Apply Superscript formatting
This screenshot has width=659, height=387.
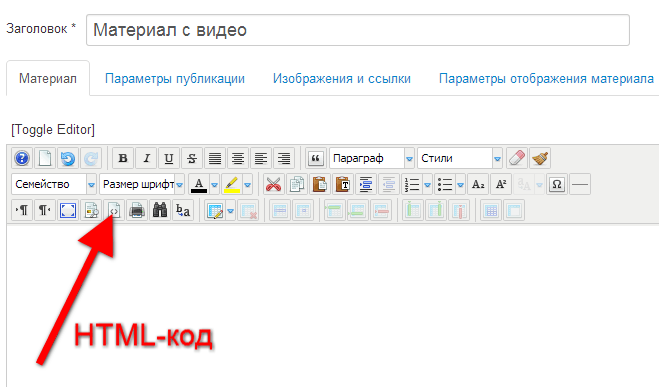tap(501, 184)
